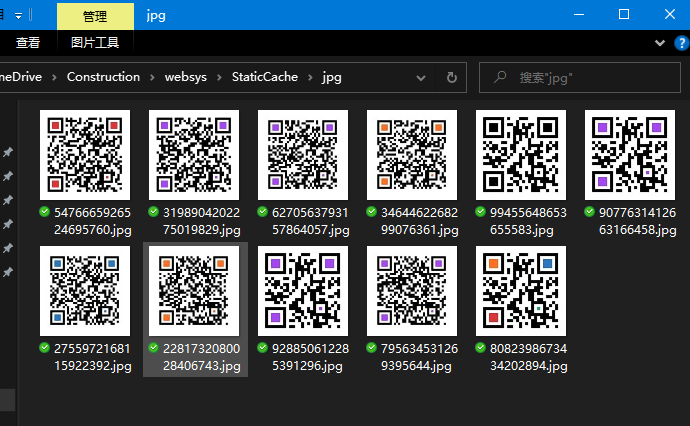The image size is (690, 426).
Task: Click sync status icon of 928850612285391296.jpg
Action: 263,348
